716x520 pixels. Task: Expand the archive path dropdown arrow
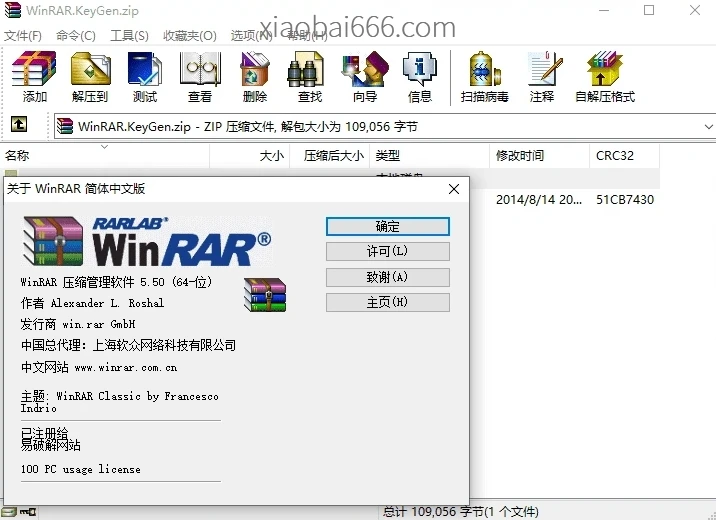[x=708, y=126]
